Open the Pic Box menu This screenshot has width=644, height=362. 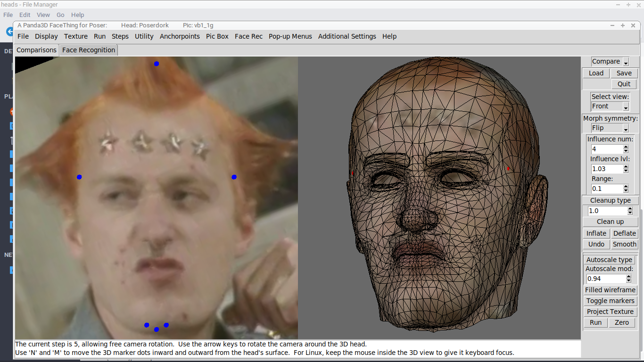[217, 36]
